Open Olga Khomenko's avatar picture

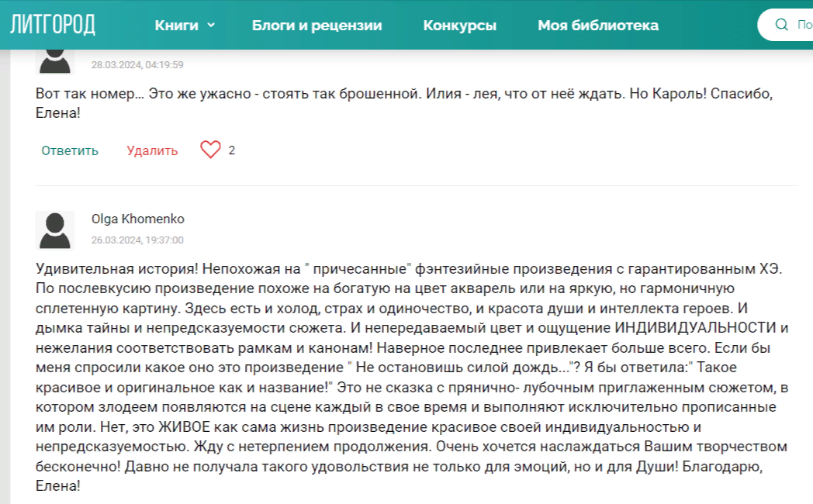55,230
